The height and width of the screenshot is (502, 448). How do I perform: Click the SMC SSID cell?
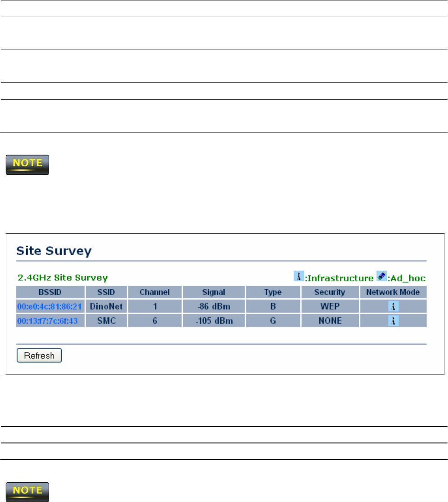[x=106, y=321]
